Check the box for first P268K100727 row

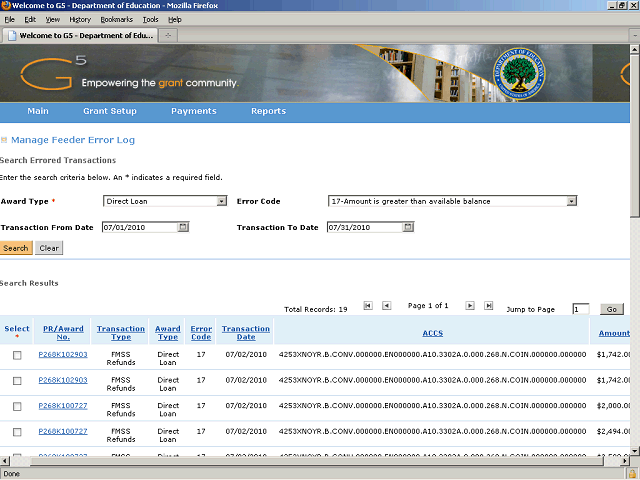pos(17,406)
